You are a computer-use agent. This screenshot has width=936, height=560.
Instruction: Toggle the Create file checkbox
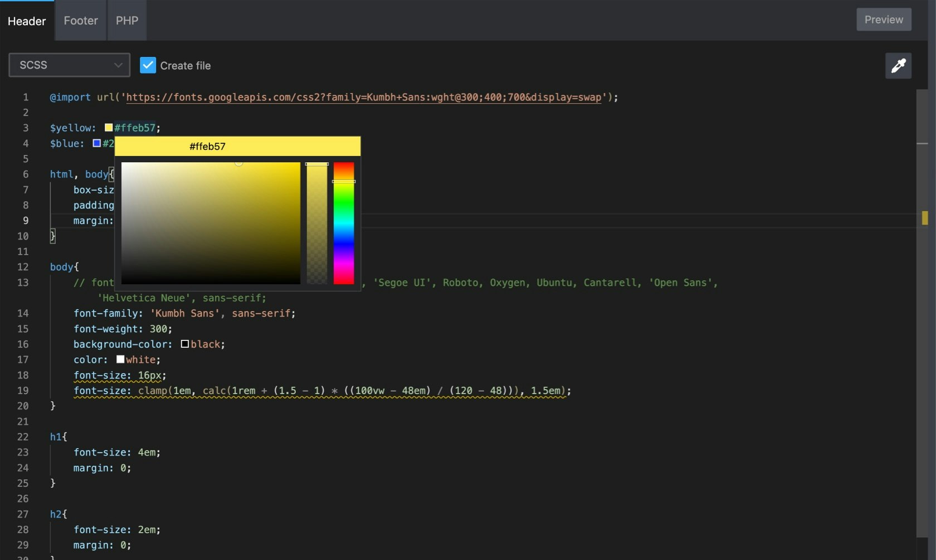pyautogui.click(x=148, y=65)
